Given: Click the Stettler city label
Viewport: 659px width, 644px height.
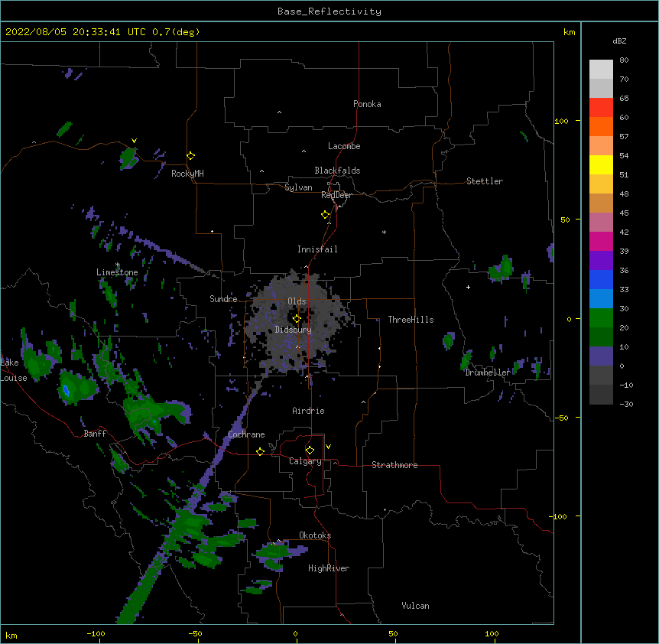Looking at the screenshot, I should [485, 181].
